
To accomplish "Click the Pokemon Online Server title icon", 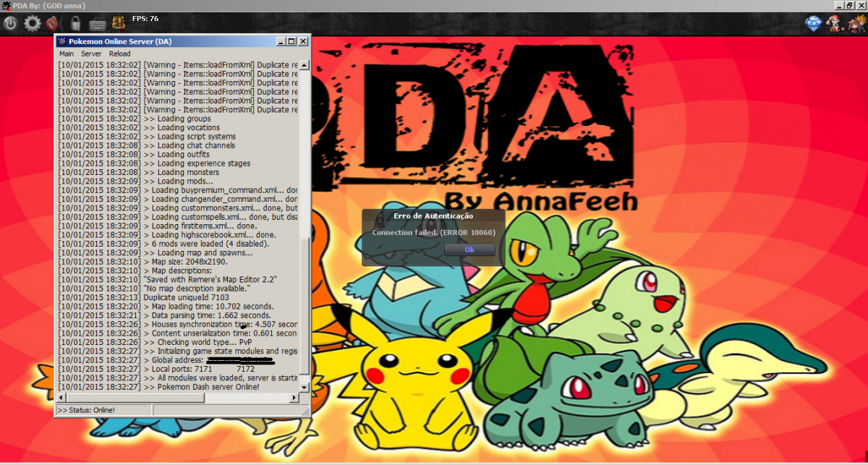I will 61,41.
